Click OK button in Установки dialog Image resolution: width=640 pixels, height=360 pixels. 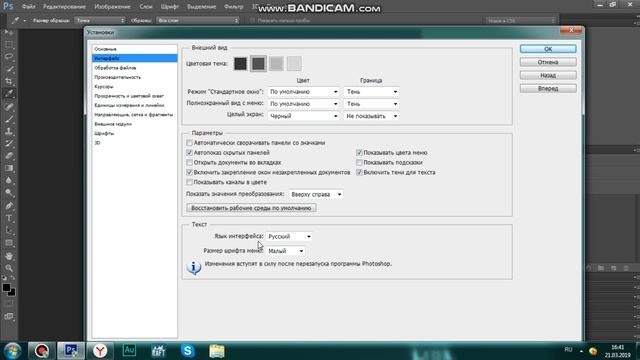[x=548, y=49]
